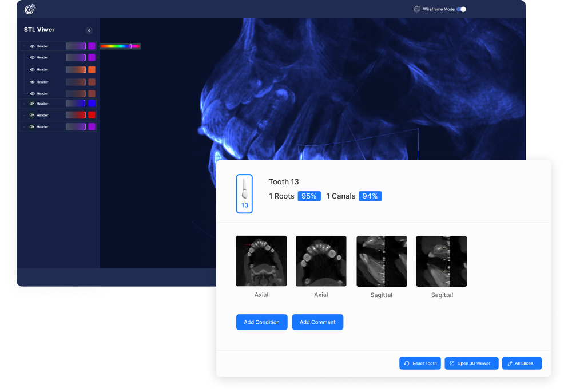The image size is (564, 392).
Task: Select the red Header row label
Action: (42, 115)
